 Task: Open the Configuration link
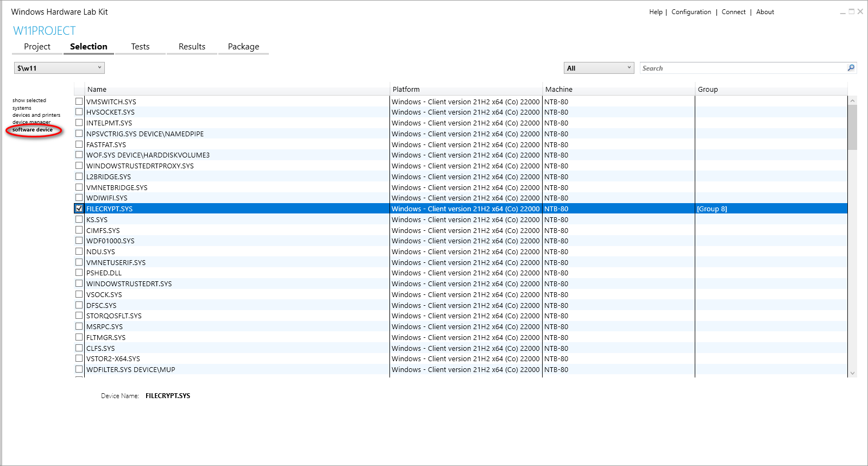691,12
